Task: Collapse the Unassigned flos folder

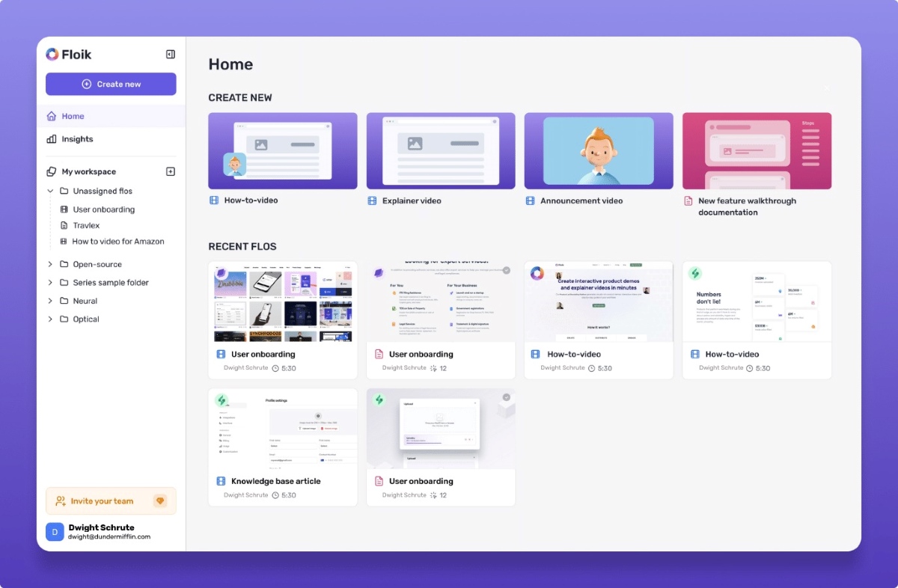Action: pyautogui.click(x=51, y=191)
